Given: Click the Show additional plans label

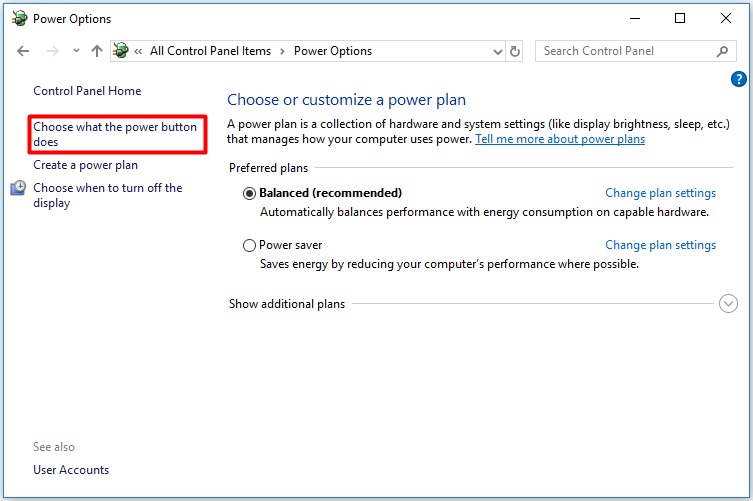Looking at the screenshot, I should click(x=287, y=304).
